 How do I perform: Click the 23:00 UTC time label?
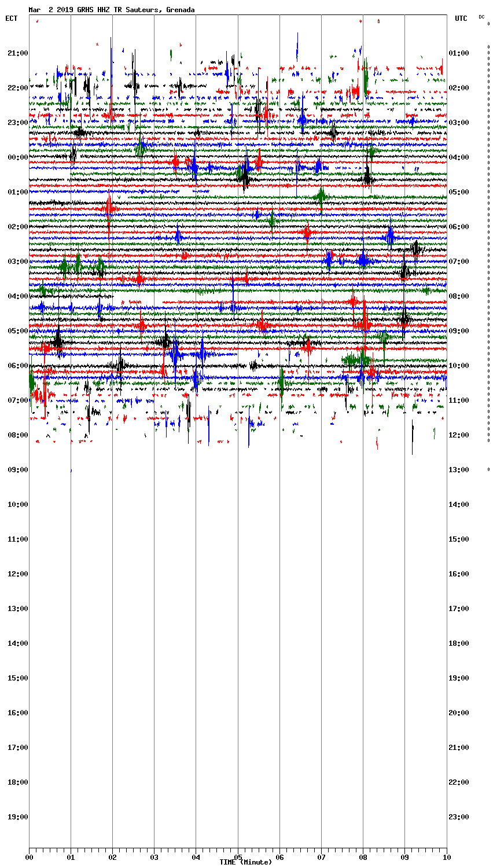459,817
